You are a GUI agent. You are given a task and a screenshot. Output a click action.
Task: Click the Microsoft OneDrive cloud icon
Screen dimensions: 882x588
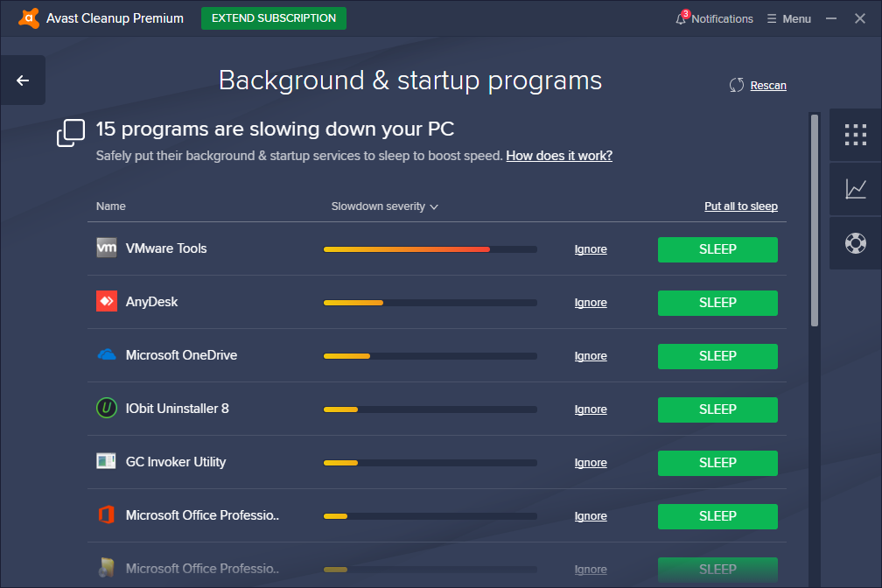click(x=105, y=354)
